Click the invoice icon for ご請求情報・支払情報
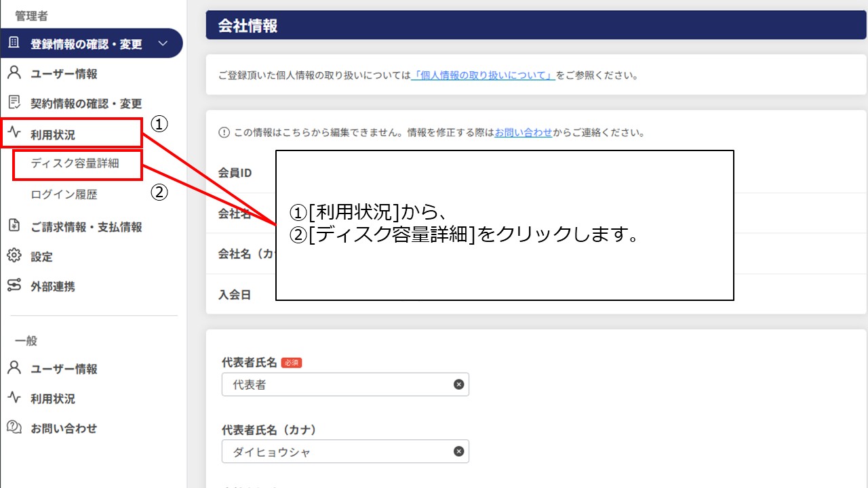 click(x=14, y=226)
